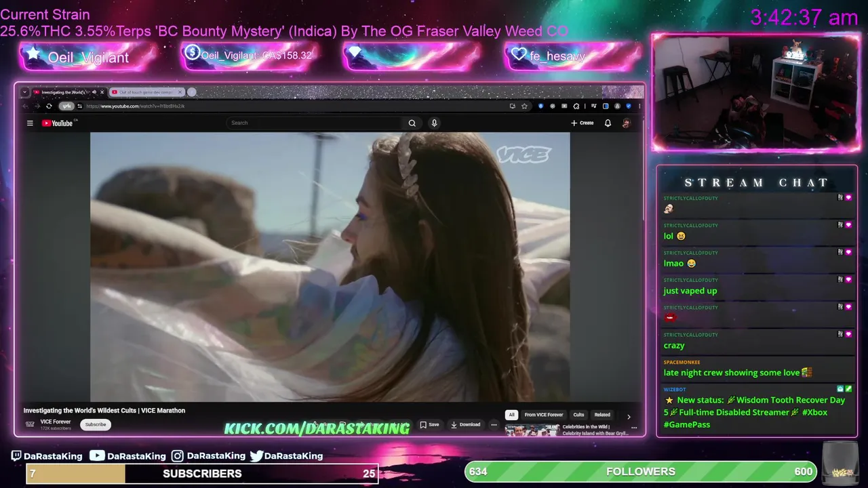Click the YouTube search magnifier button
The image size is (868, 488).
[412, 123]
